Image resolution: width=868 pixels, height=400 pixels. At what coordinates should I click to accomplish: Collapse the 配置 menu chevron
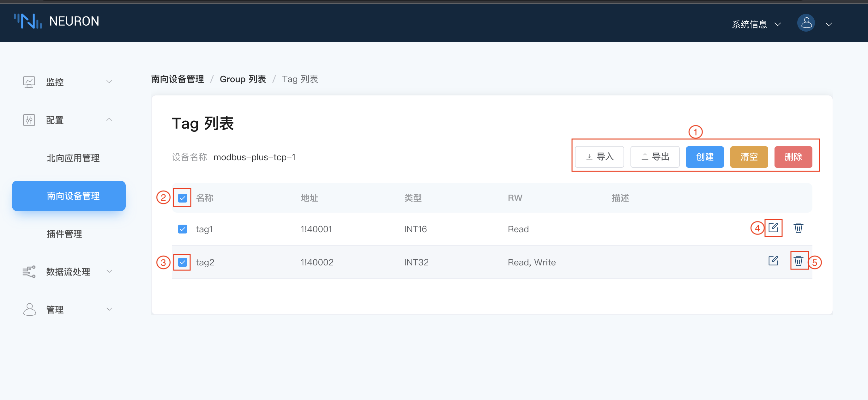point(109,120)
